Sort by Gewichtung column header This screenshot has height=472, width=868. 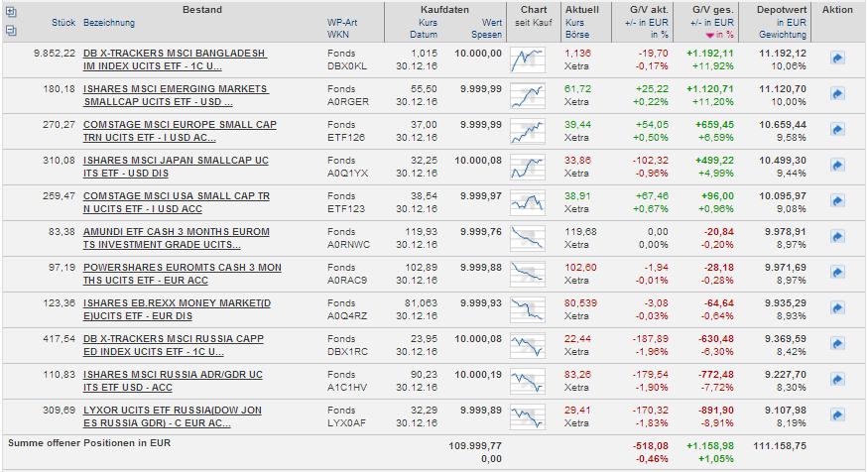(x=783, y=35)
